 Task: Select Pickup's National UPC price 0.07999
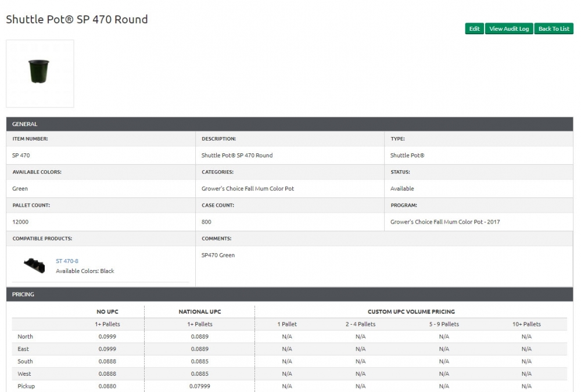pyautogui.click(x=200, y=386)
